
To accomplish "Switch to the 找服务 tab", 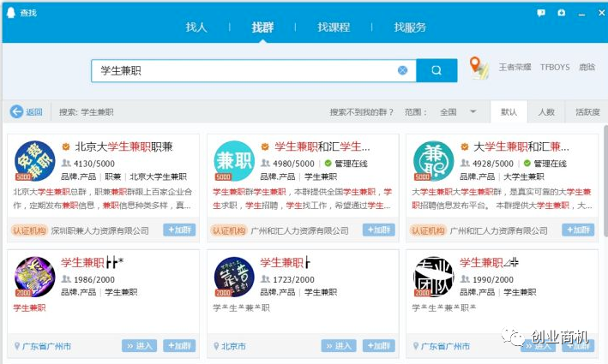I will (410, 27).
